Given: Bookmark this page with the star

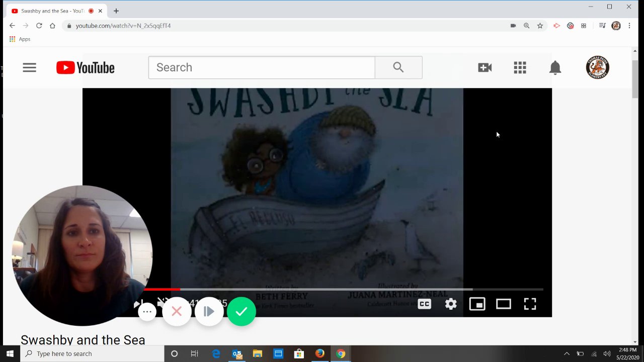Looking at the screenshot, I should 540,26.
